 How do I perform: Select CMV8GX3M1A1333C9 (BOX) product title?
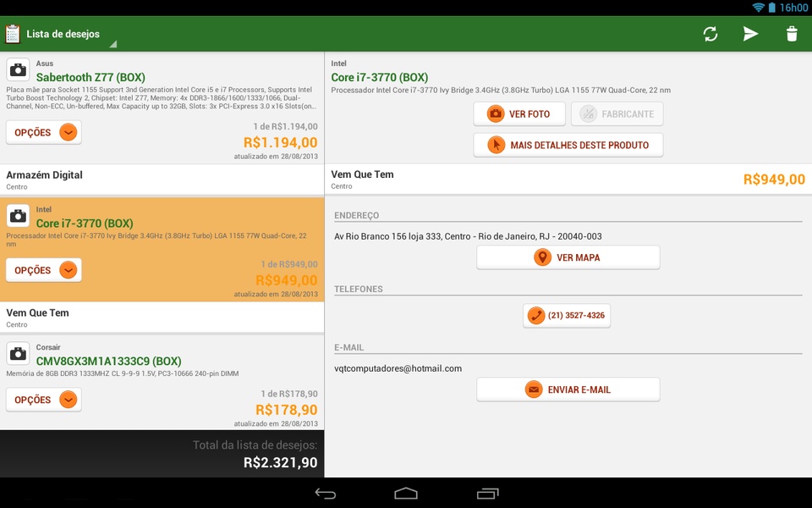(109, 362)
